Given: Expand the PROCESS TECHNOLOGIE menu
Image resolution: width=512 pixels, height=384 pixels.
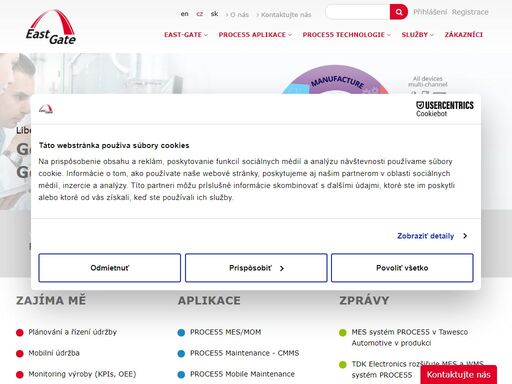Looking at the screenshot, I should click(x=347, y=35).
